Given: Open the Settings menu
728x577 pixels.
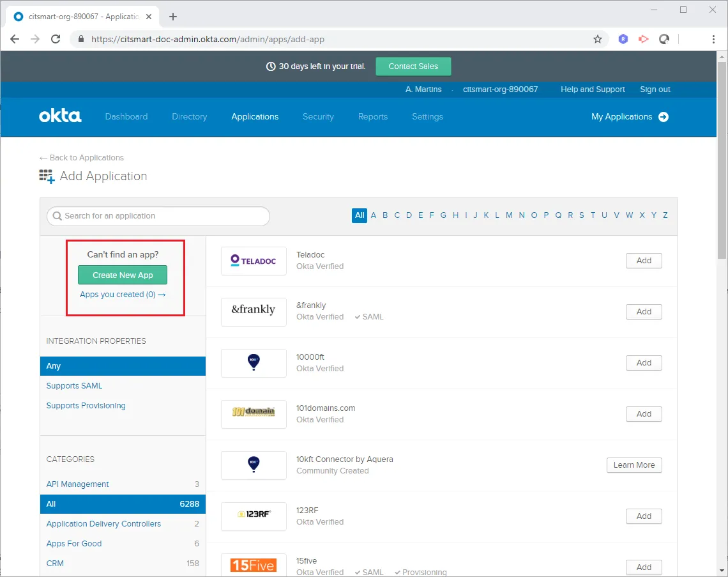Looking at the screenshot, I should (427, 116).
